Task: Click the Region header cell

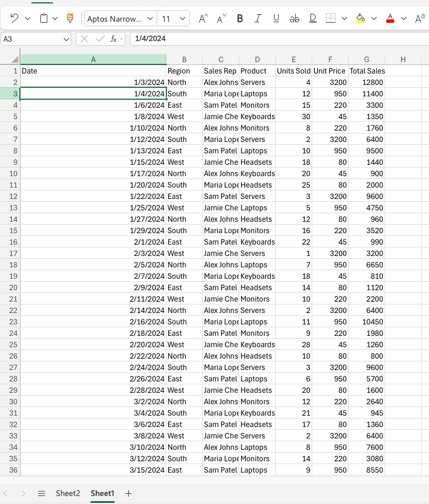Action: (x=185, y=71)
